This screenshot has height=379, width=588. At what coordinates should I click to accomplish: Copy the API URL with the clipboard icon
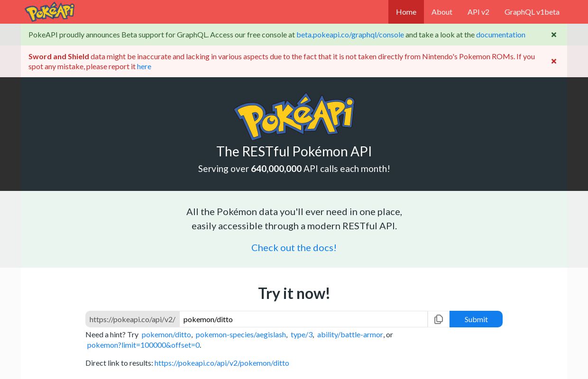pyautogui.click(x=439, y=319)
